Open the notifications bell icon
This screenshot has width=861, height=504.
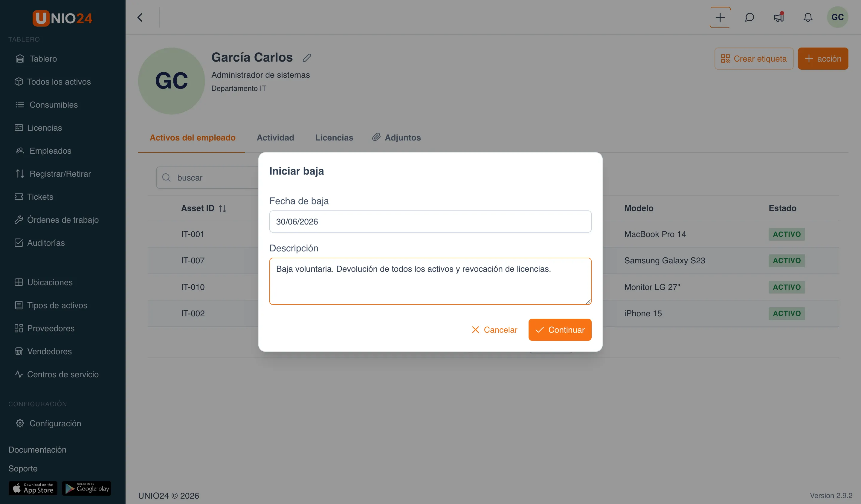(x=808, y=17)
